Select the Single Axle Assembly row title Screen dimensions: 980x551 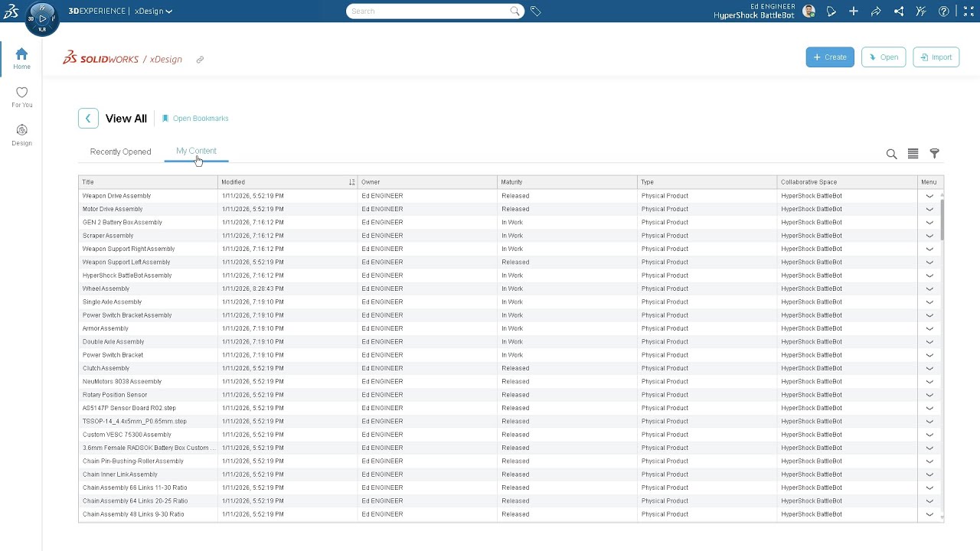click(x=112, y=302)
